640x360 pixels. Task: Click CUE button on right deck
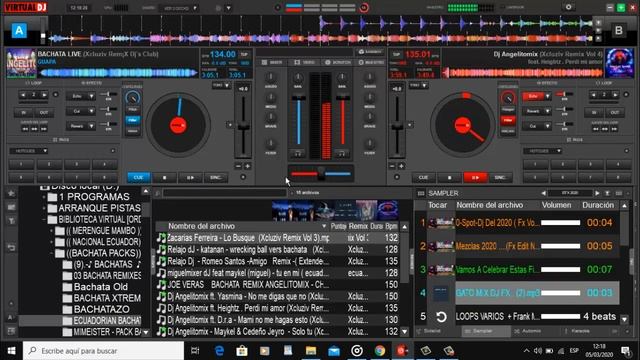click(424, 178)
